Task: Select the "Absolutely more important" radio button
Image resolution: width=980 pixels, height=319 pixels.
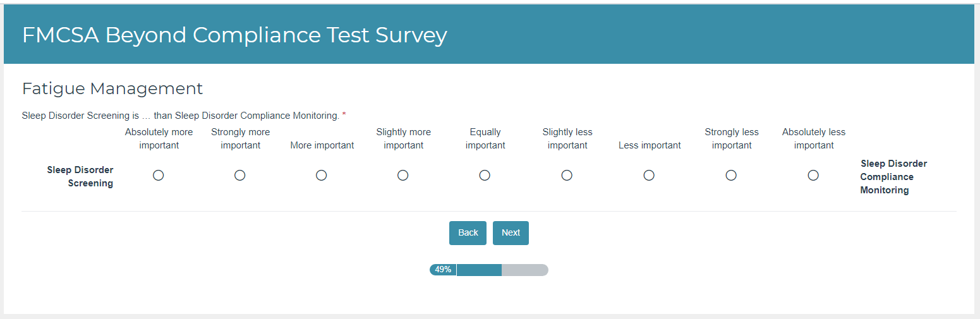Action: pyautogui.click(x=159, y=175)
